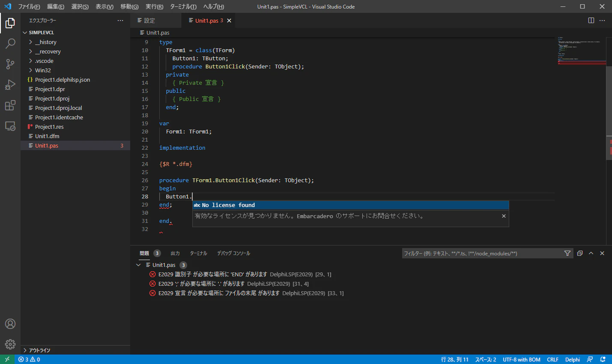Open the Explorer more actions ellipsis

tap(120, 21)
